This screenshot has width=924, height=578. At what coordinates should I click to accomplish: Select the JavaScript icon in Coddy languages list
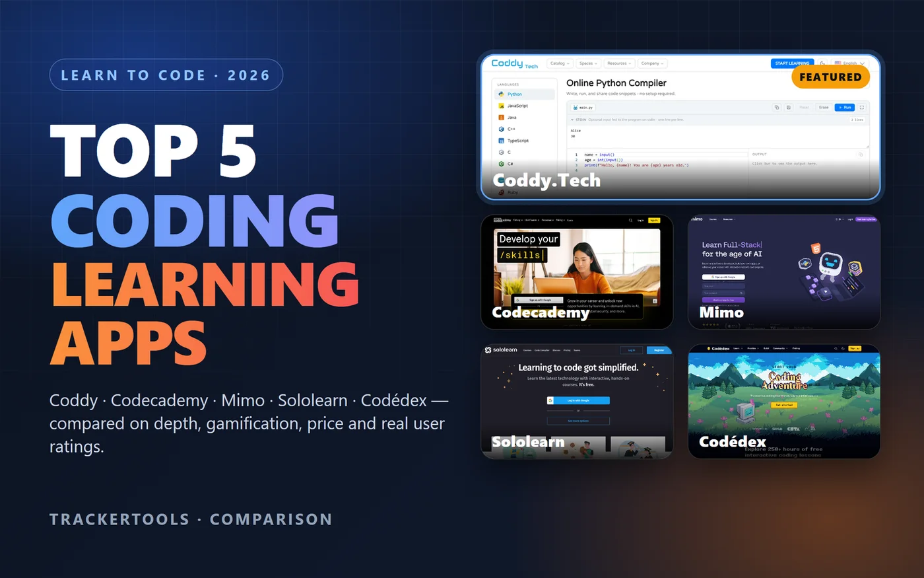502,106
